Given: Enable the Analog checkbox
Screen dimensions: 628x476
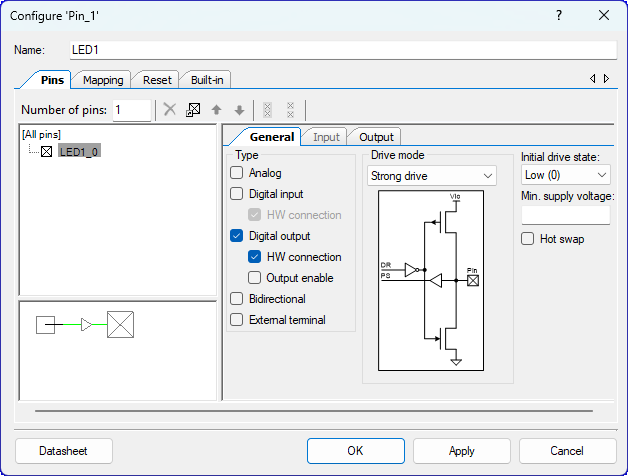Looking at the screenshot, I should [237, 173].
